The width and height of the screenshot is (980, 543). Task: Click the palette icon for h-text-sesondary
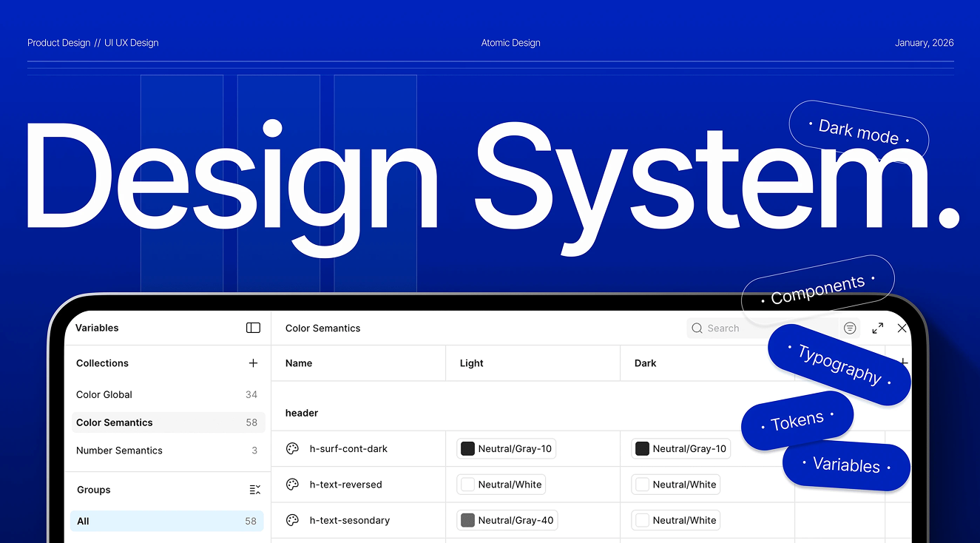pos(292,521)
